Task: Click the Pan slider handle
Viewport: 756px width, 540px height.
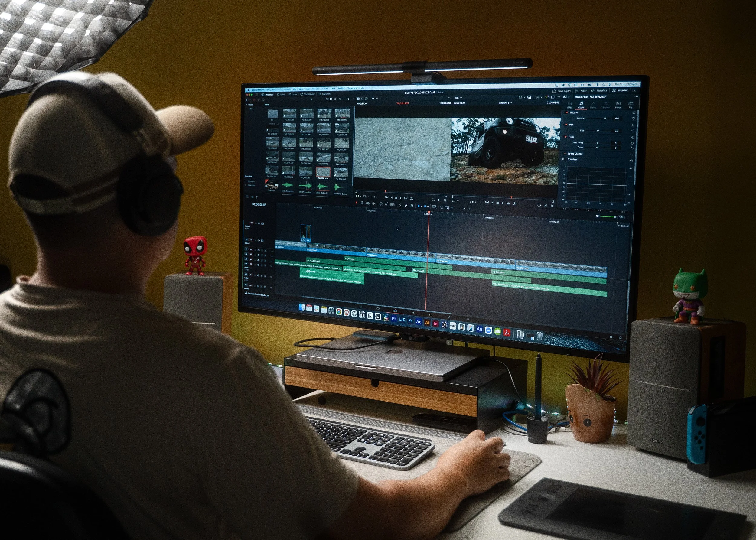Action: (598, 131)
